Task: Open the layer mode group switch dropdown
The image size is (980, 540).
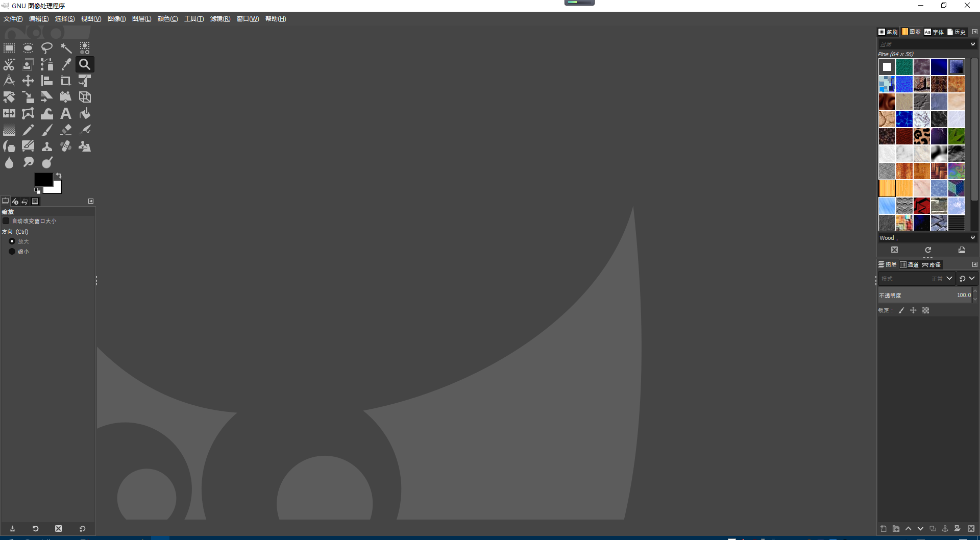Action: coord(967,279)
